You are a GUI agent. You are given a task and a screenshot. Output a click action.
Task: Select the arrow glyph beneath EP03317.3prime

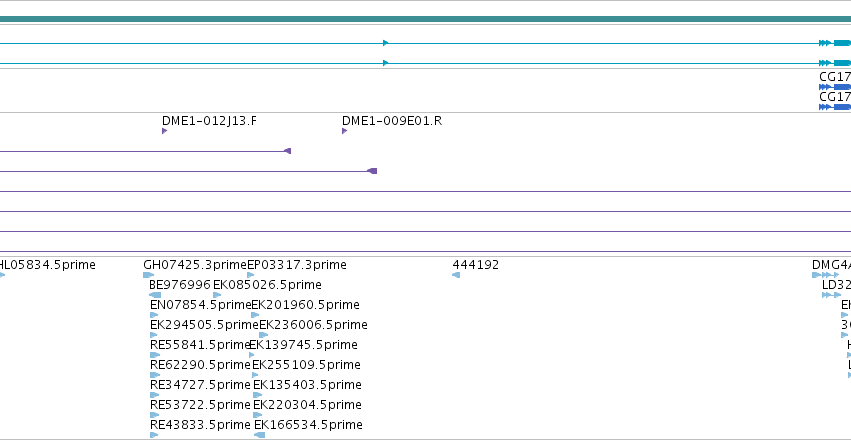[x=250, y=275]
